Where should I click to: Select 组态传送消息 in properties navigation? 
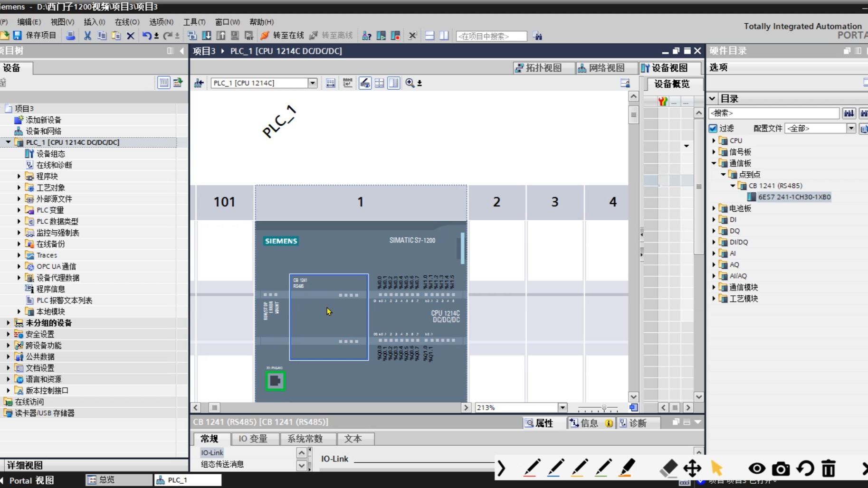(x=222, y=464)
